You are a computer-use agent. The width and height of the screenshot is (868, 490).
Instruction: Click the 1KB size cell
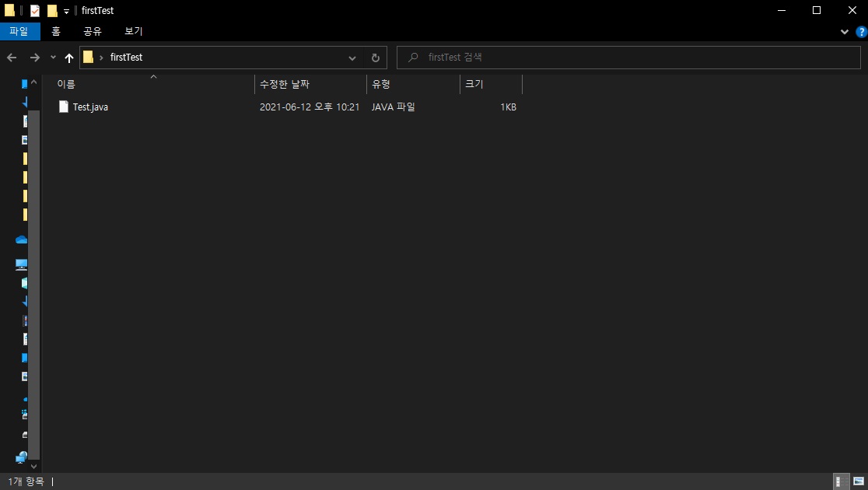pos(508,107)
